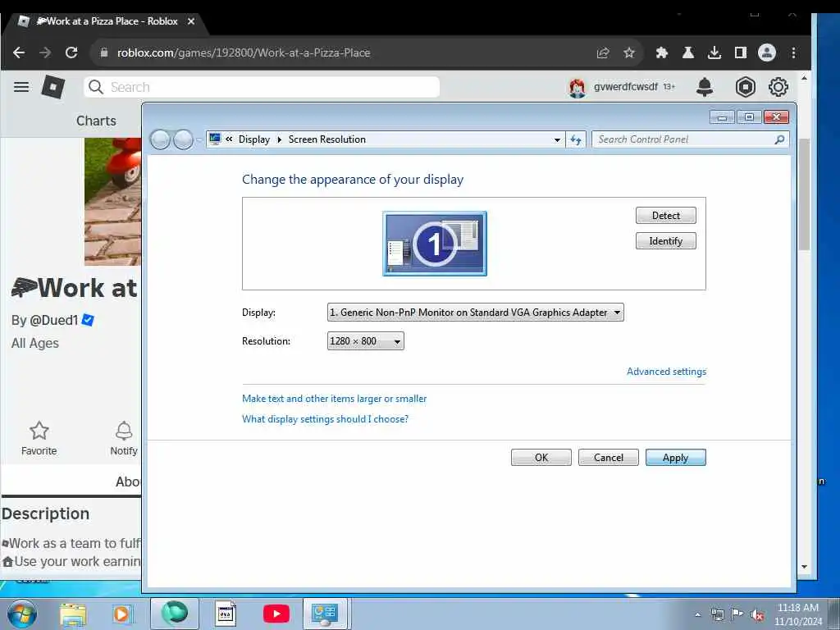840x630 pixels.
Task: Open Advanced settings link
Action: point(666,372)
